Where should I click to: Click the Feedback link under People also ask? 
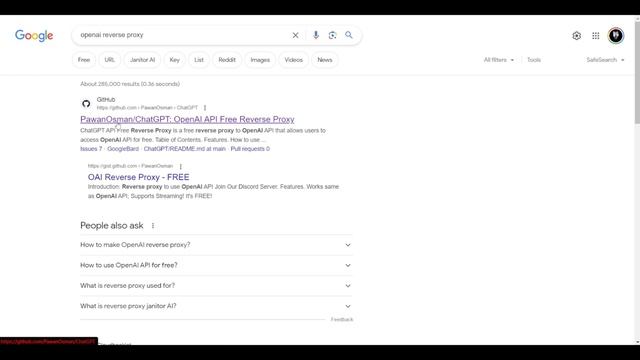[342, 320]
